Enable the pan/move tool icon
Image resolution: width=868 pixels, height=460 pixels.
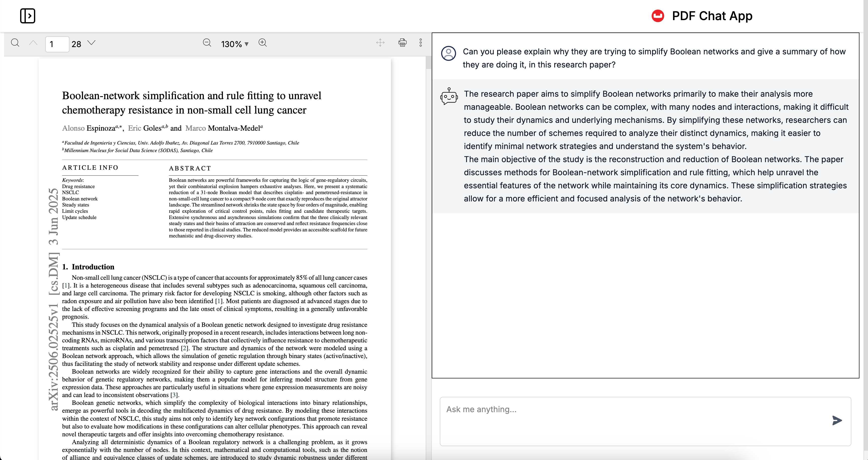pyautogui.click(x=380, y=43)
